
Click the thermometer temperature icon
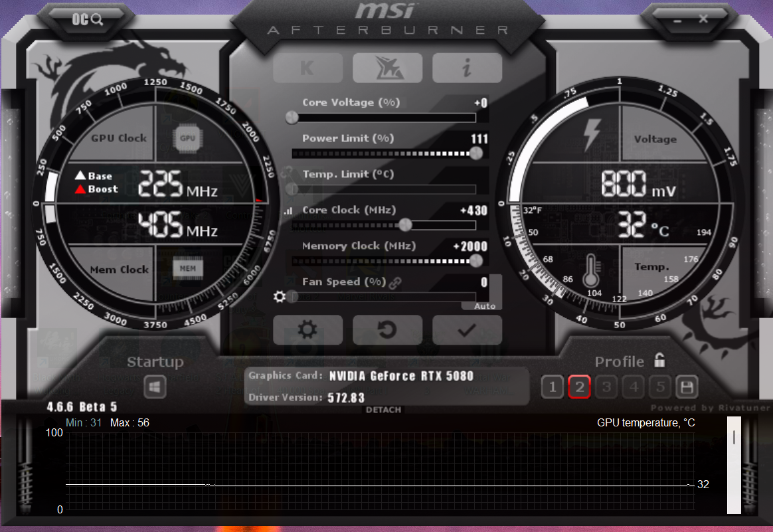coord(591,271)
